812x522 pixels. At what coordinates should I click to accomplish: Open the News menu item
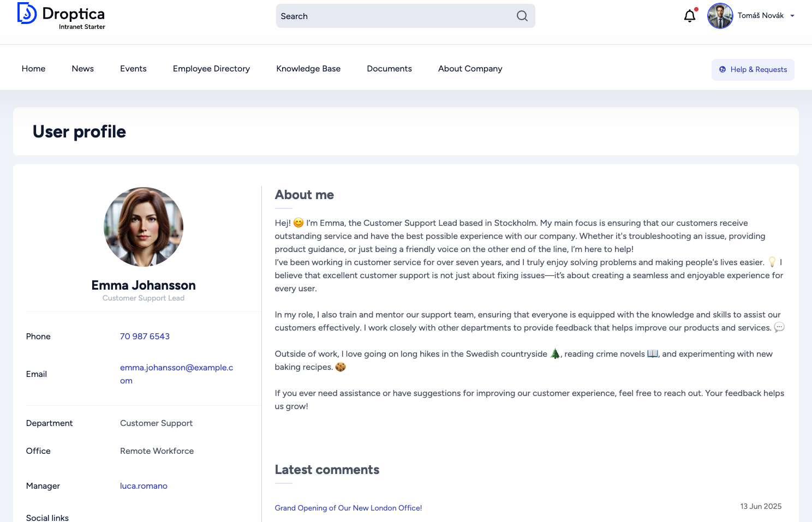82,69
